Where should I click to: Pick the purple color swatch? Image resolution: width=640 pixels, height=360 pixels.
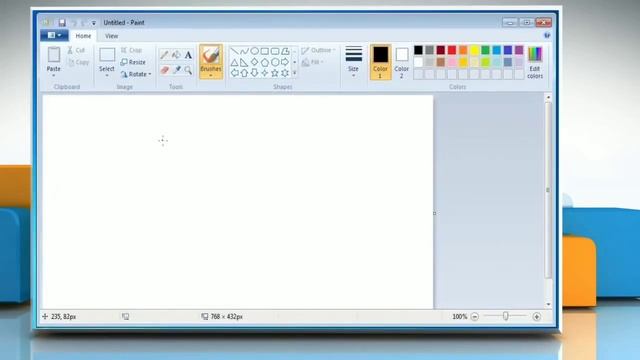pos(519,50)
